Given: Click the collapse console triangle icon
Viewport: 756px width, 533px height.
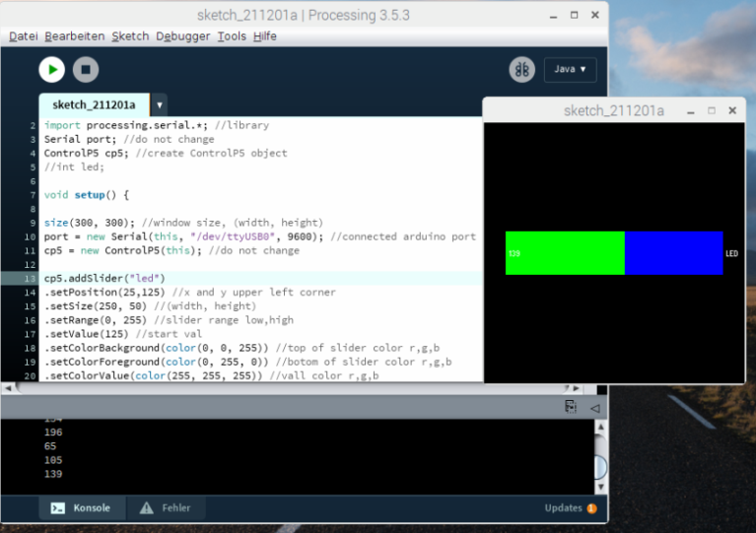Looking at the screenshot, I should pyautogui.click(x=594, y=407).
